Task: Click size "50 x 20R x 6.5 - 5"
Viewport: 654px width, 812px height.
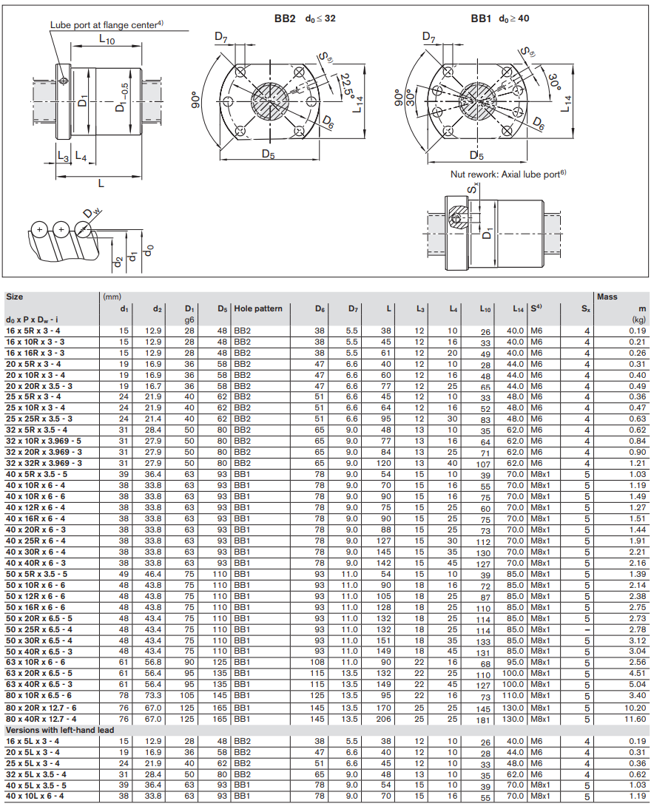Action: [39, 618]
